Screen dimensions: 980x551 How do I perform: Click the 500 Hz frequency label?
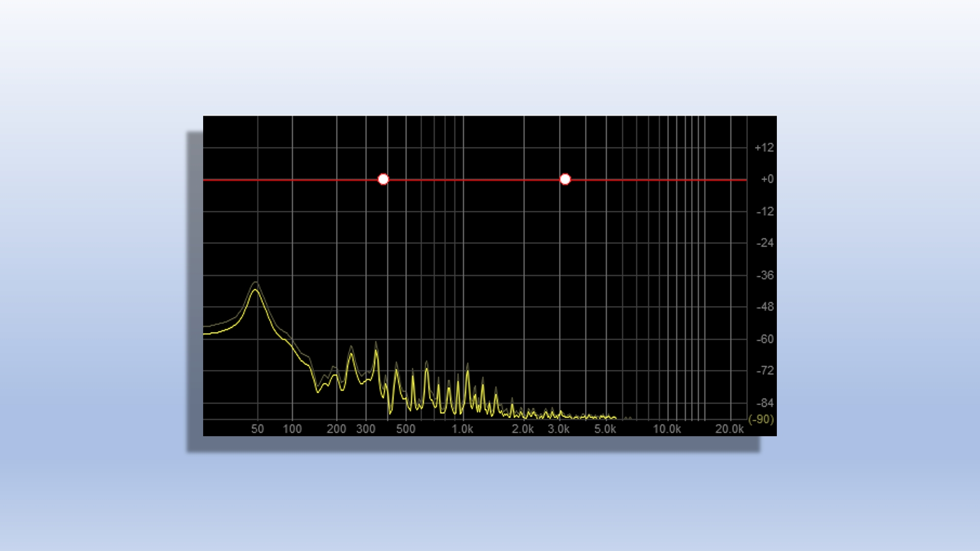pos(406,429)
